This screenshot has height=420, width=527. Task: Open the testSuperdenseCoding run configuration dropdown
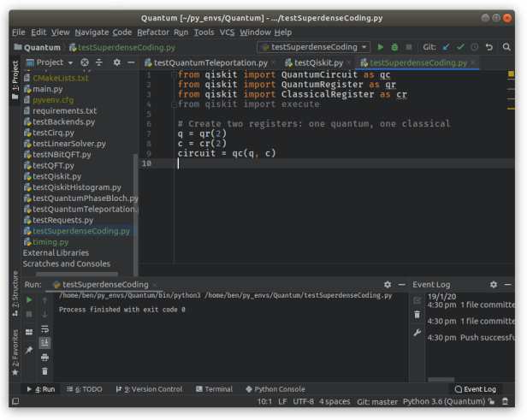tap(313, 47)
